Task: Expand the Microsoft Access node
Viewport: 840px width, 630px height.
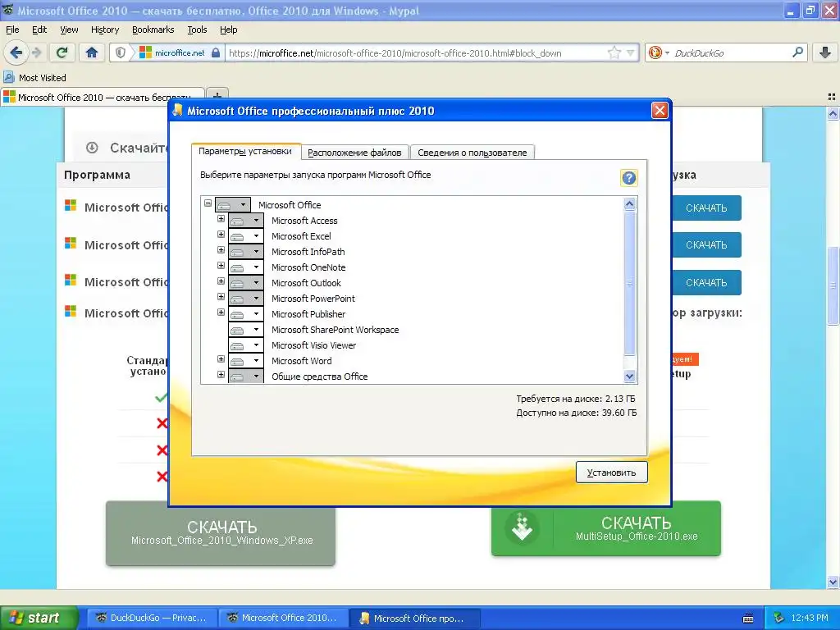Action: pyautogui.click(x=221, y=218)
